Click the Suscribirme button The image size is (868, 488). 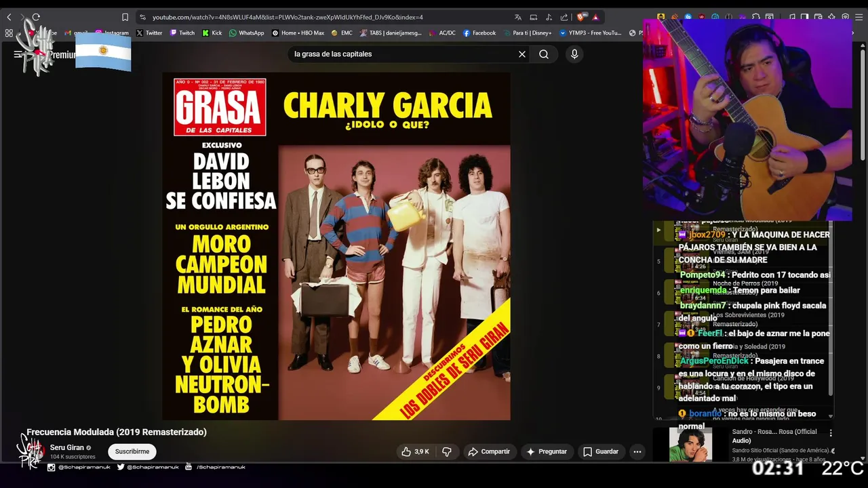pos(132,451)
